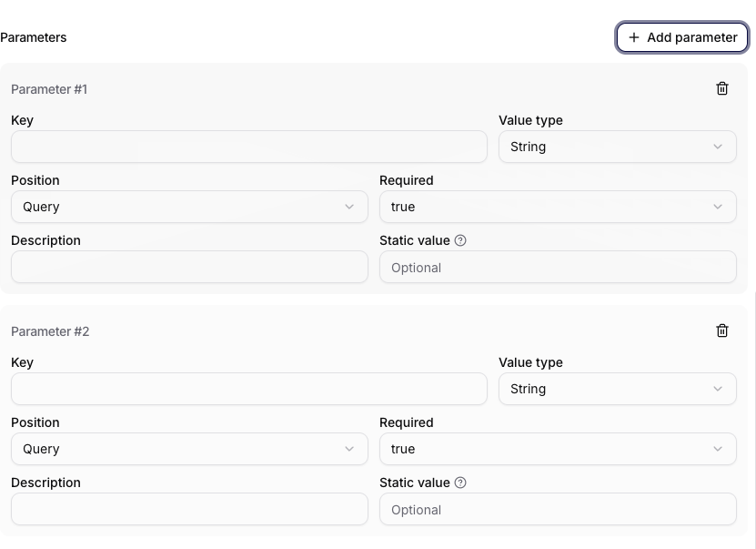The height and width of the screenshot is (549, 756).
Task: Delete Parameter #2 using its trash icon
Action: click(x=722, y=330)
